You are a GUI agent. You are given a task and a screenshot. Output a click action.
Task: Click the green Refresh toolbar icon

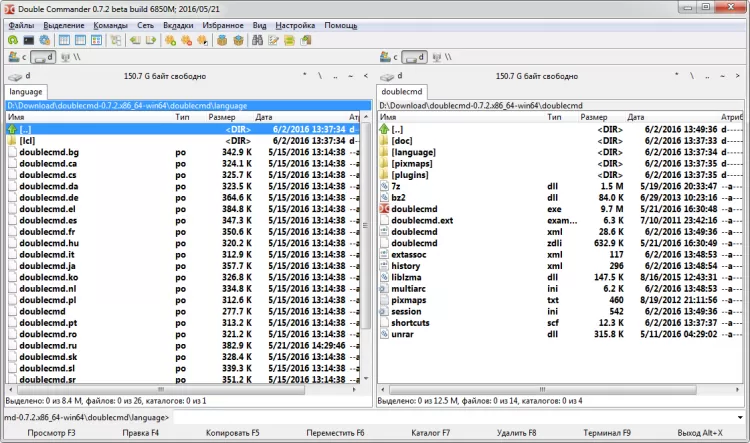pos(12,40)
